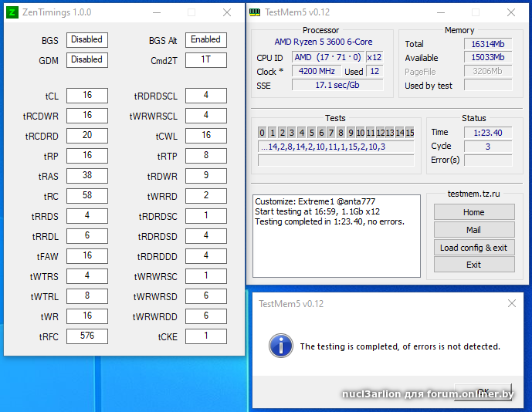Click the SSE 17.1 sec/Gb value
532x412 pixels.
(x=337, y=85)
